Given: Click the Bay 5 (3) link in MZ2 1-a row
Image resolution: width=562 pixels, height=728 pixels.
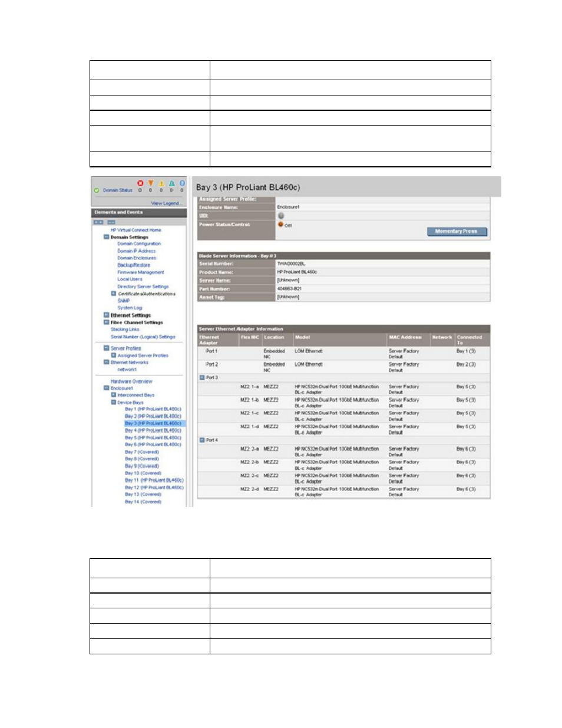Looking at the screenshot, I should pyautogui.click(x=466, y=387).
